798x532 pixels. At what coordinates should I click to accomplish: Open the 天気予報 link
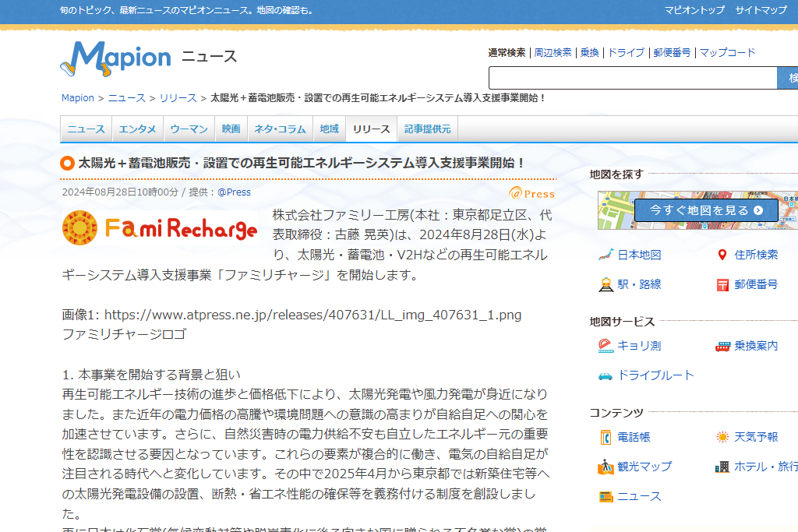click(x=756, y=437)
